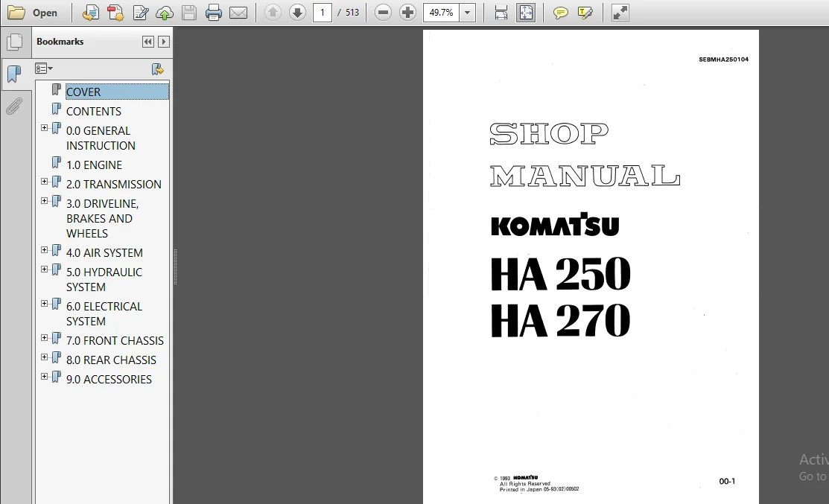Select the highlight text tool
The width and height of the screenshot is (829, 504).
585,13
